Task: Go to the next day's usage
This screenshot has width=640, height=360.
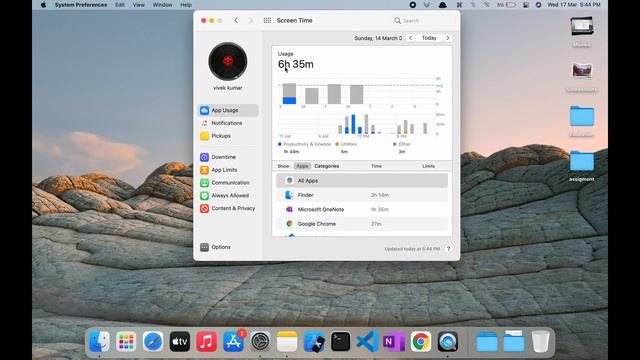Action: pyautogui.click(x=448, y=38)
